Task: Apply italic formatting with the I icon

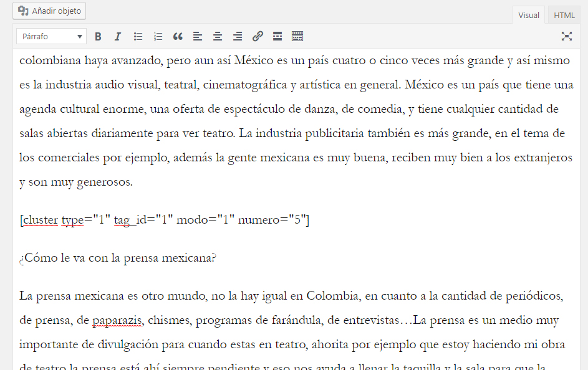Action: click(118, 36)
